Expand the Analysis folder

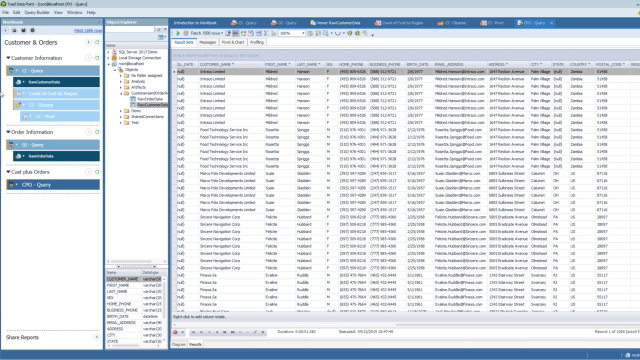click(121, 82)
